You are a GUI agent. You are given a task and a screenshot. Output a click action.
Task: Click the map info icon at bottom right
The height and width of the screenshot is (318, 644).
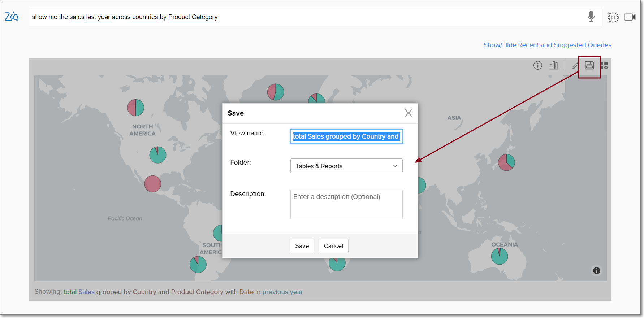(x=597, y=271)
